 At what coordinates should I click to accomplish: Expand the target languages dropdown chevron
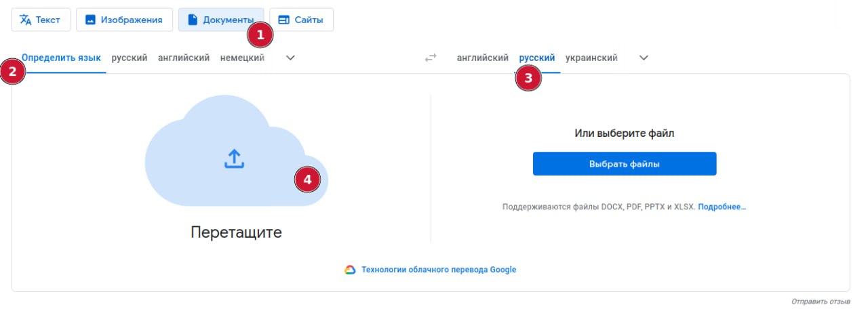644,58
